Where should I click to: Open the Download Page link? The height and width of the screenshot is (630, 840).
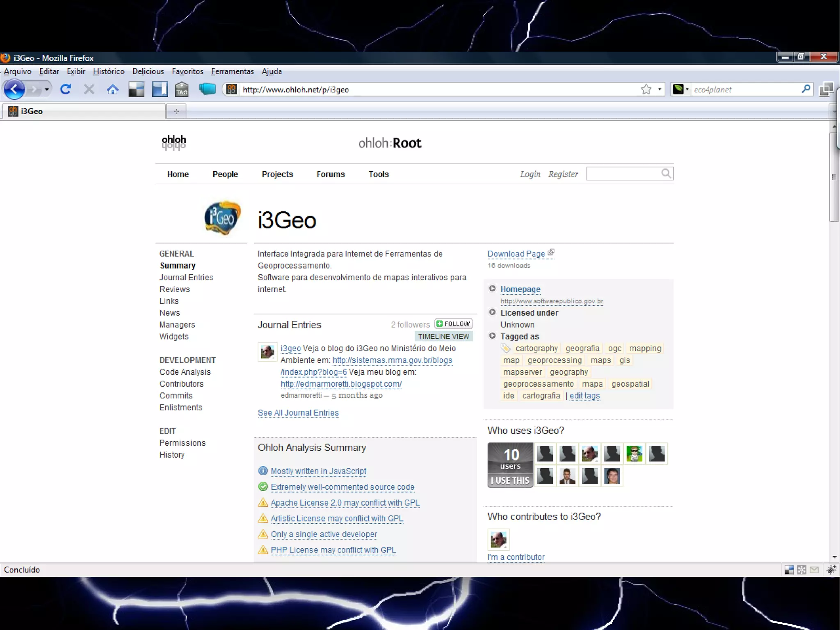pyautogui.click(x=516, y=254)
